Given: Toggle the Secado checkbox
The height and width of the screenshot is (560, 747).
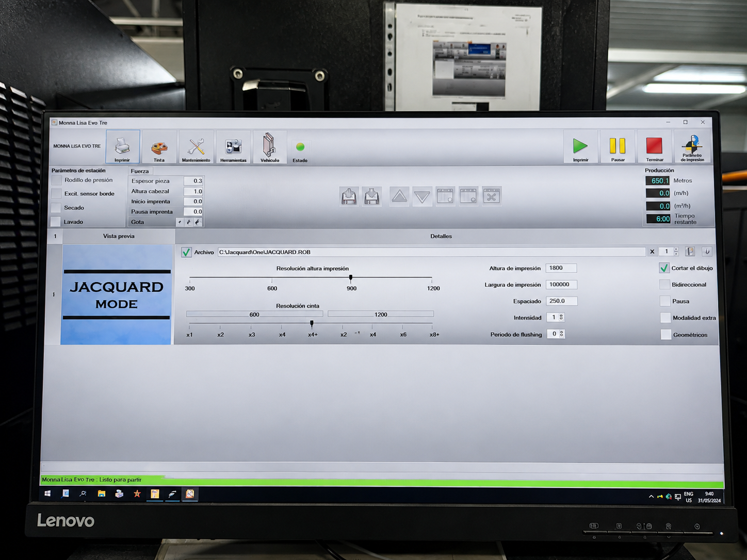Looking at the screenshot, I should click(x=56, y=208).
